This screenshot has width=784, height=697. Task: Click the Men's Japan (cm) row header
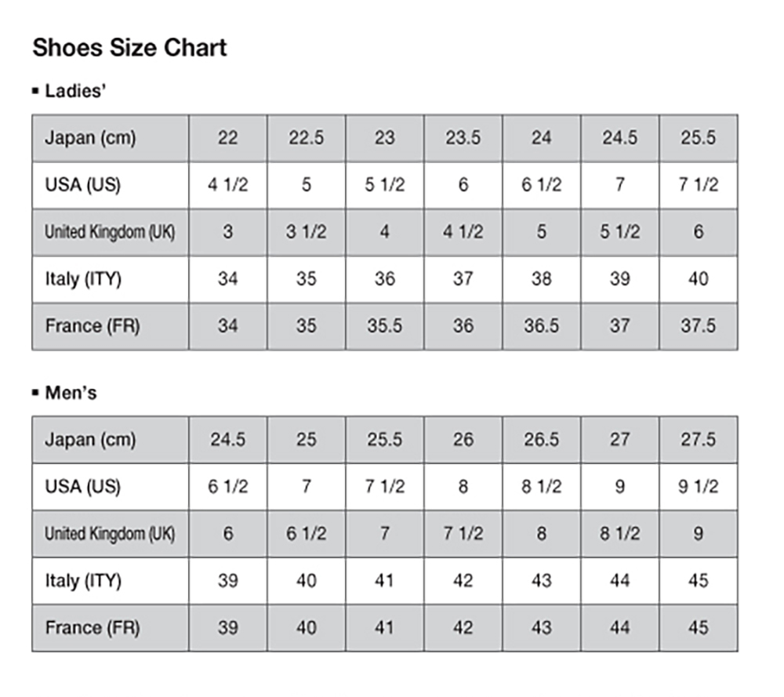[111, 440]
